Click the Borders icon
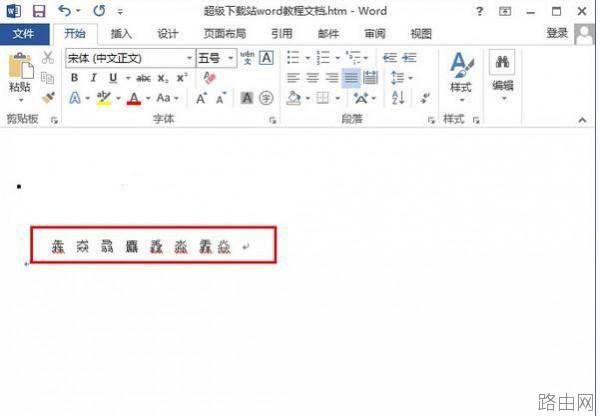This screenshot has width=600, height=416. point(323,99)
